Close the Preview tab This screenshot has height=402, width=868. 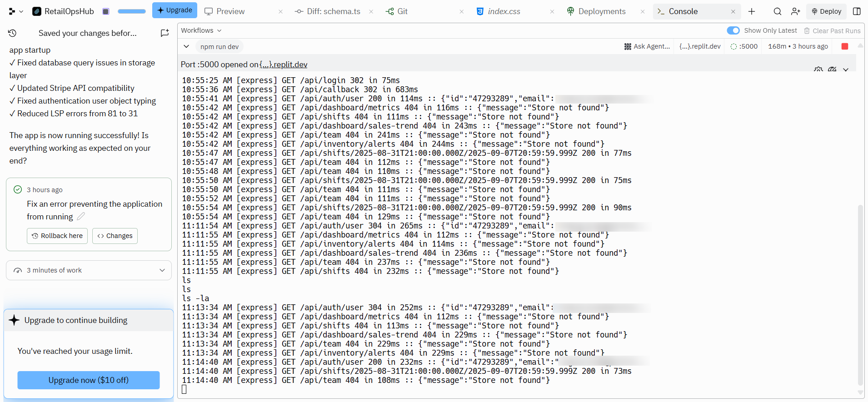click(x=280, y=11)
